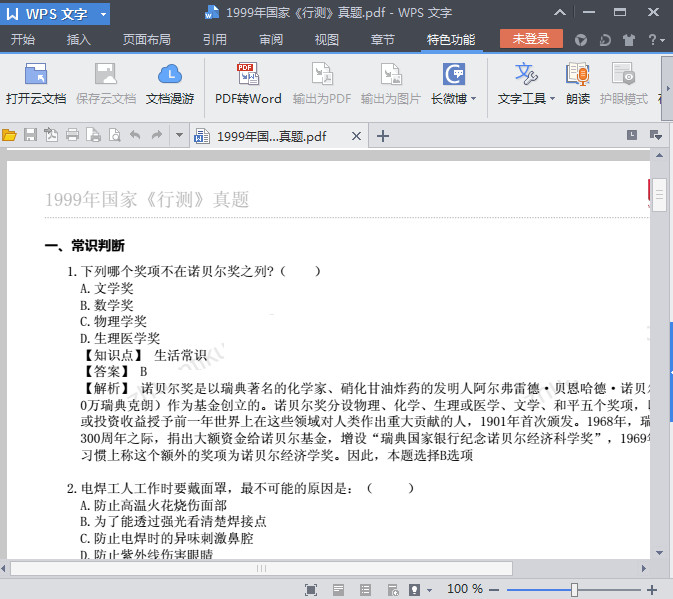The width and height of the screenshot is (673, 599).
Task: Click the answer option B. 数学奖
Action: click(x=106, y=305)
